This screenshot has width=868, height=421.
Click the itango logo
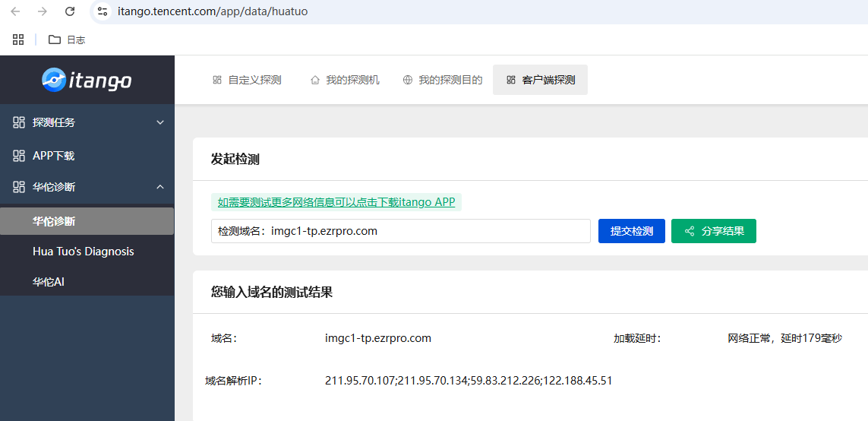pyautogui.click(x=87, y=81)
